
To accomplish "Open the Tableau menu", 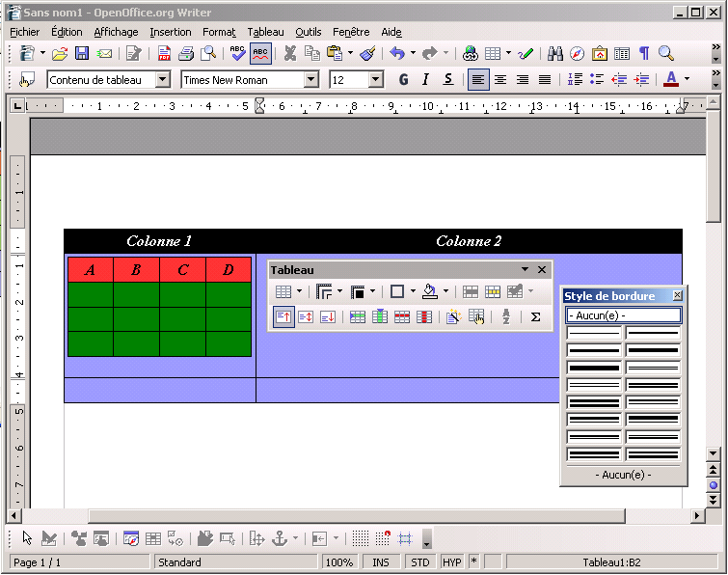I will (x=265, y=32).
